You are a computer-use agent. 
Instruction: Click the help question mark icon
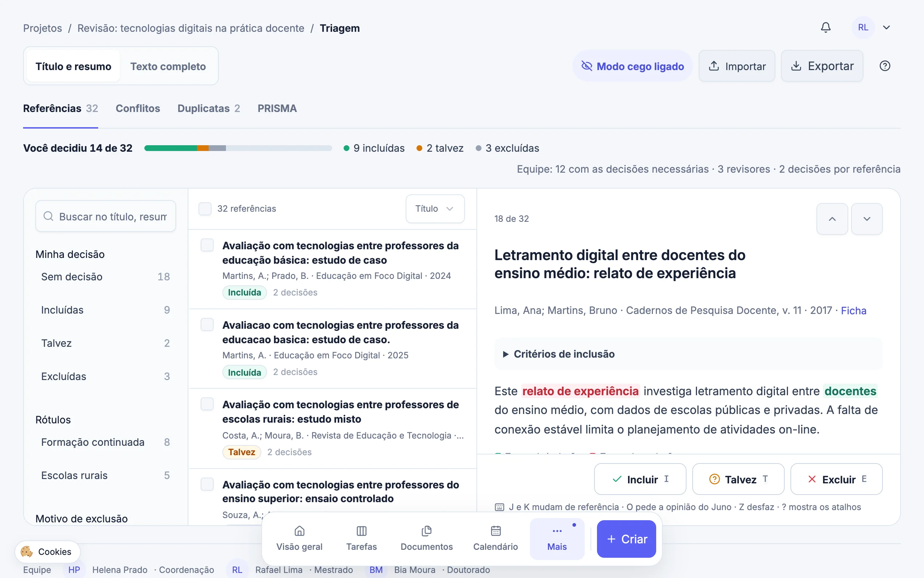[x=885, y=66]
